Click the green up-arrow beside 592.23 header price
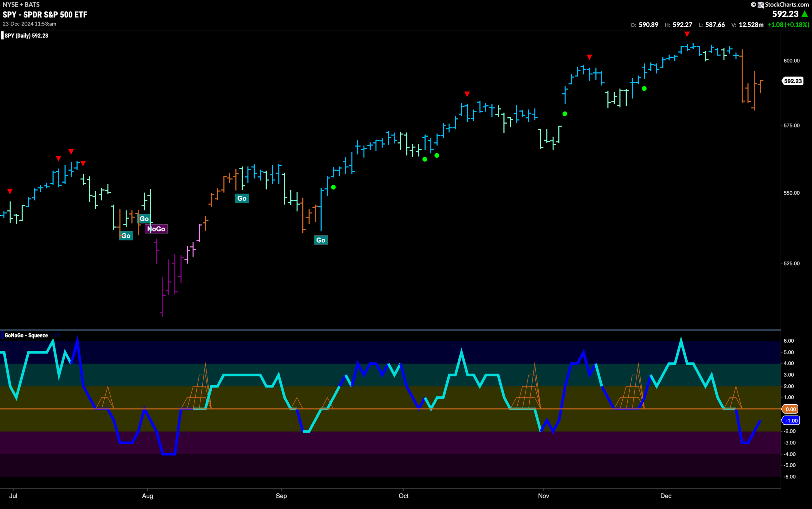The width and height of the screenshot is (812, 509). pyautogui.click(x=805, y=14)
